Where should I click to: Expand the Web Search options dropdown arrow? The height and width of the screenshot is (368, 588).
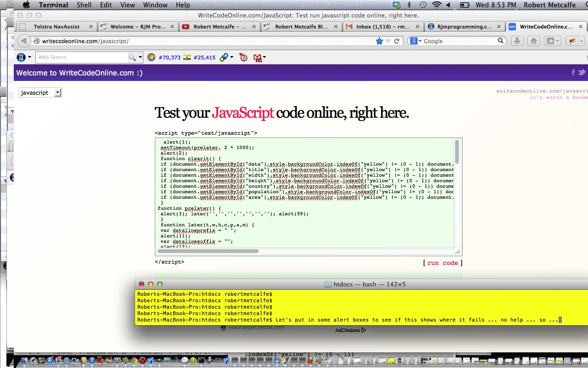[x=140, y=58]
